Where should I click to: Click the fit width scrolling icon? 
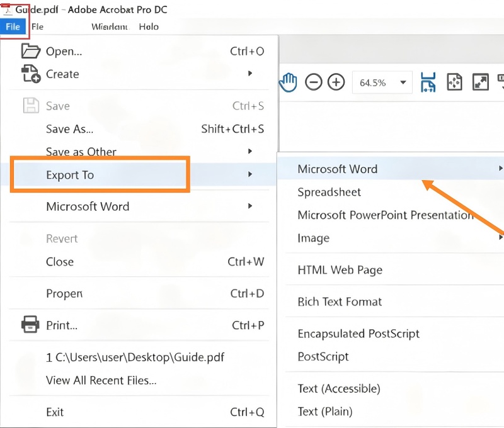(x=428, y=82)
